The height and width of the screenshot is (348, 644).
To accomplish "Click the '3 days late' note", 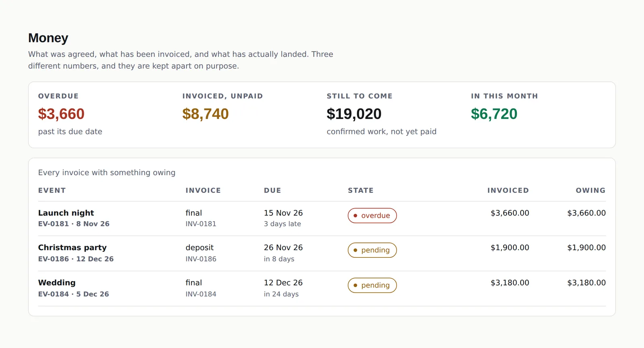I will click(x=283, y=224).
